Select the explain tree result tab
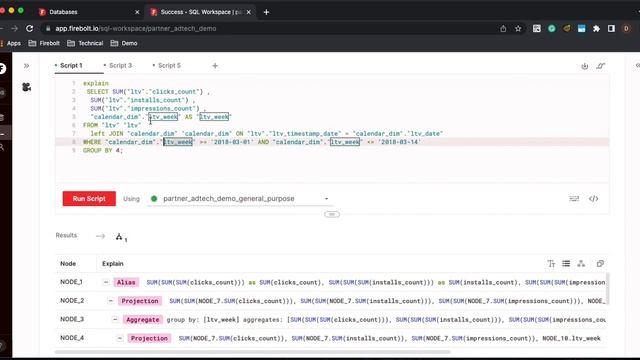The width and height of the screenshot is (640, 360). (x=121, y=237)
